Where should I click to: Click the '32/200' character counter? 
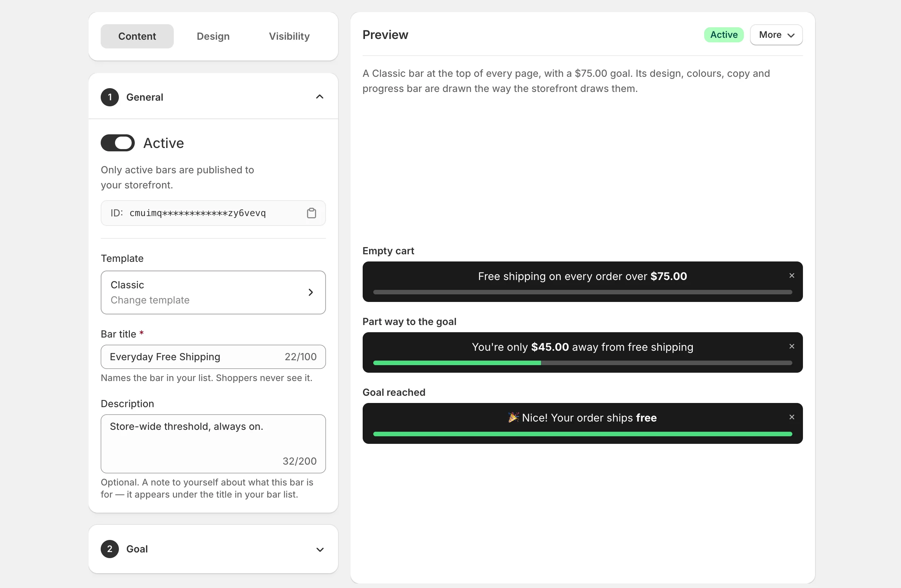[299, 461]
